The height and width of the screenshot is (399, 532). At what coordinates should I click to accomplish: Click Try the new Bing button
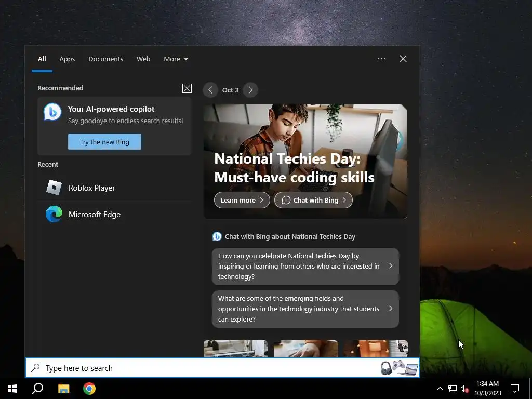pos(104,142)
